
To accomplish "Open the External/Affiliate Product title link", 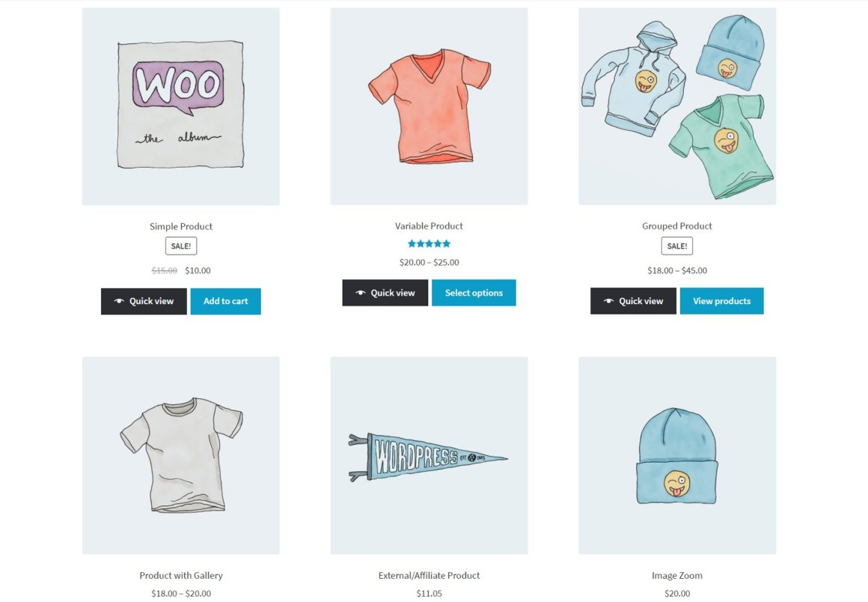I will tap(429, 575).
